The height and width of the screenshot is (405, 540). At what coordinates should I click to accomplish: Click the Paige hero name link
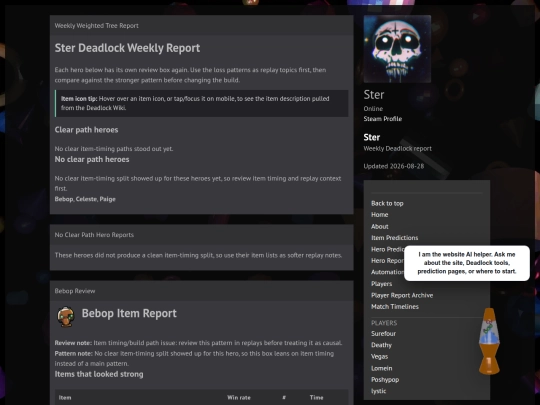[107, 199]
